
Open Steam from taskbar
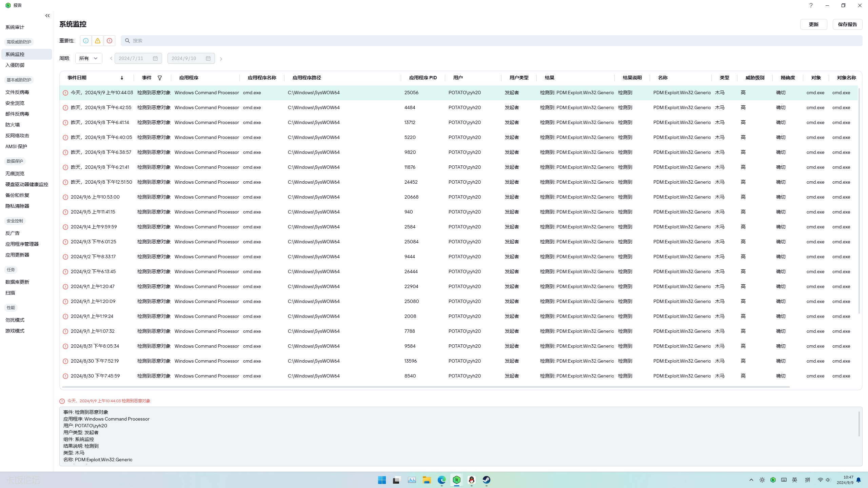click(486, 480)
